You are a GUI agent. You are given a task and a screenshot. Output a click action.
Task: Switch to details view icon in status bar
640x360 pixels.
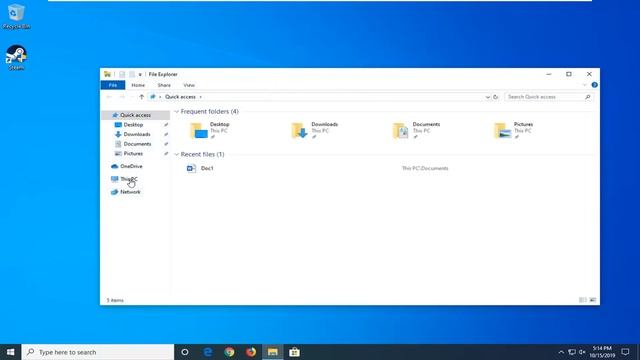[x=582, y=300]
